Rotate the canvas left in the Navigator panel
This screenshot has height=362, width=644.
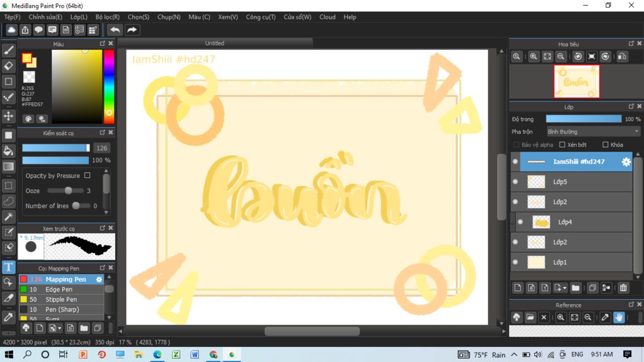(578, 57)
